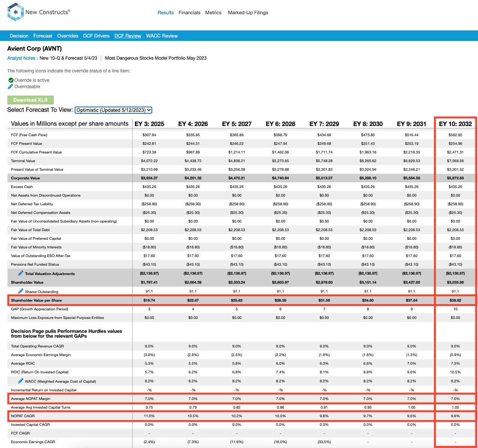Click the Average ROIC row label

(23, 364)
